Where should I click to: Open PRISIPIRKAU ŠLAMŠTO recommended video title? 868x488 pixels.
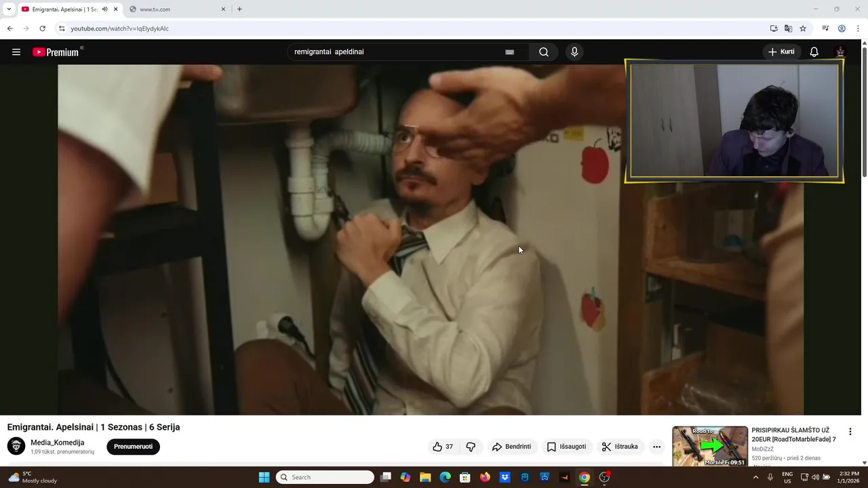click(x=793, y=434)
